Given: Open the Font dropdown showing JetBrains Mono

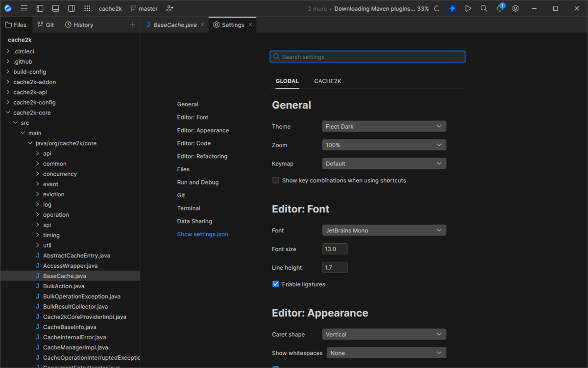Looking at the screenshot, I should (x=384, y=230).
